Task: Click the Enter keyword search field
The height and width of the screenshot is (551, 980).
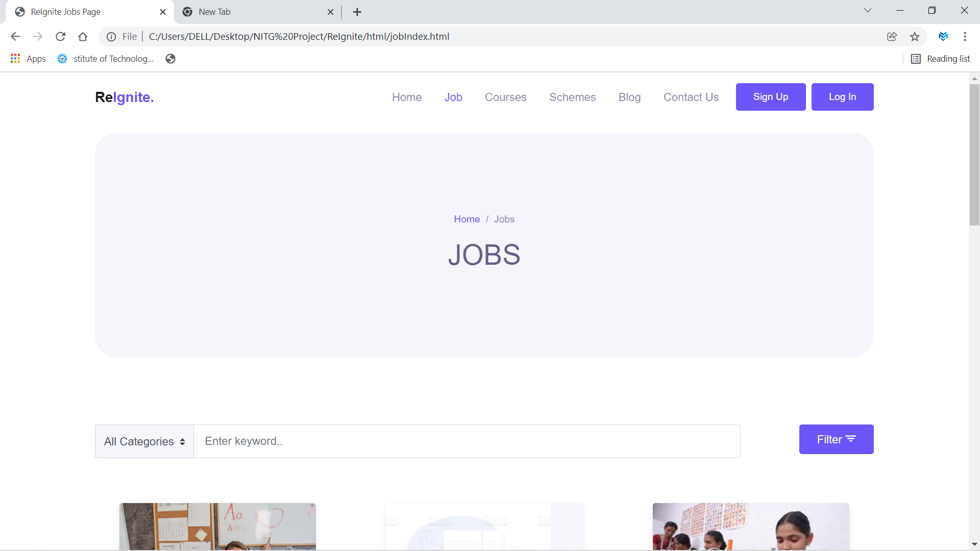Action: pos(467,441)
